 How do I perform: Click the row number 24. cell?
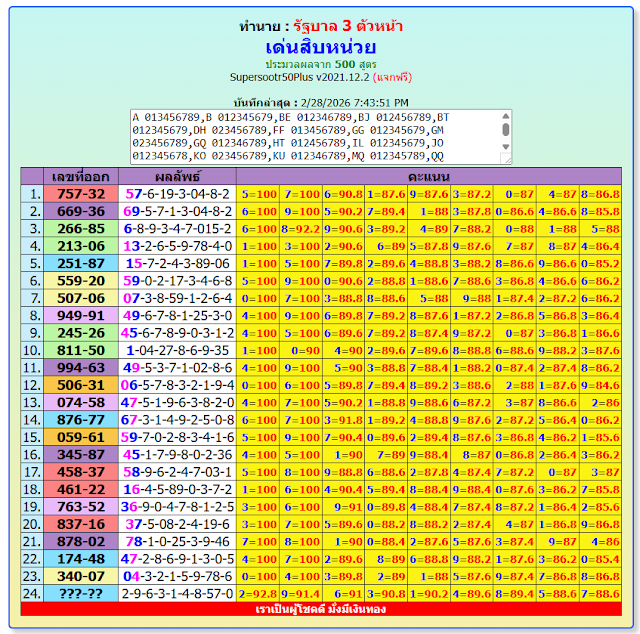tap(32, 594)
